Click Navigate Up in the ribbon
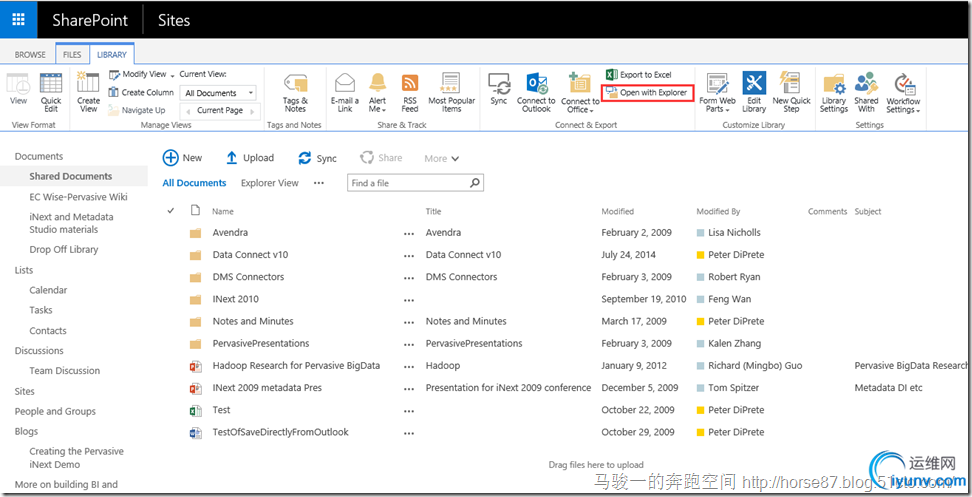This screenshot has height=497, width=972. point(137,110)
